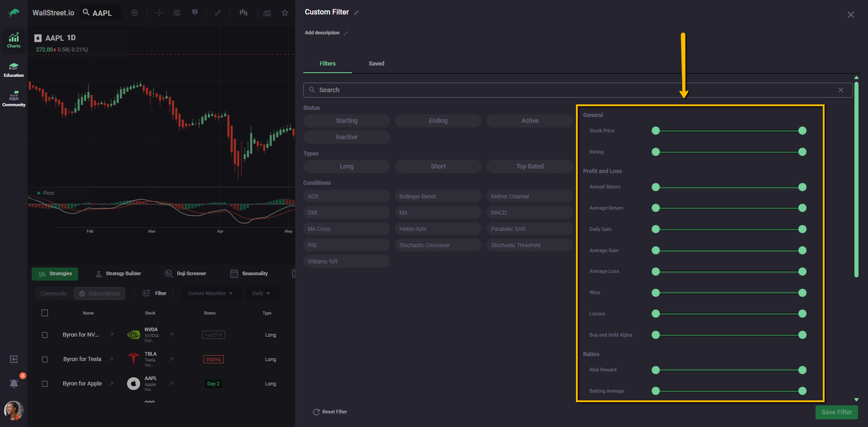Click the favorite star icon in toolbar
The width and height of the screenshot is (868, 427).
[x=285, y=13]
